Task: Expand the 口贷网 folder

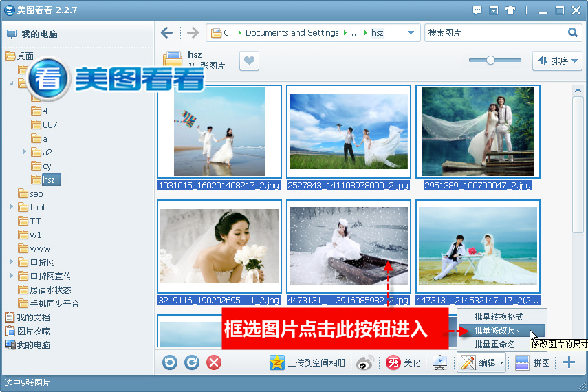Action: click(12, 261)
